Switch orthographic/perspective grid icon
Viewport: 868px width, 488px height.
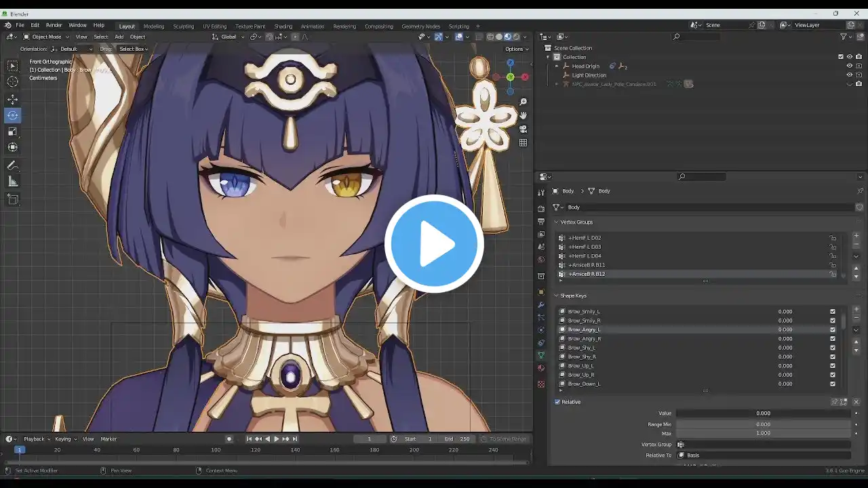tap(524, 142)
